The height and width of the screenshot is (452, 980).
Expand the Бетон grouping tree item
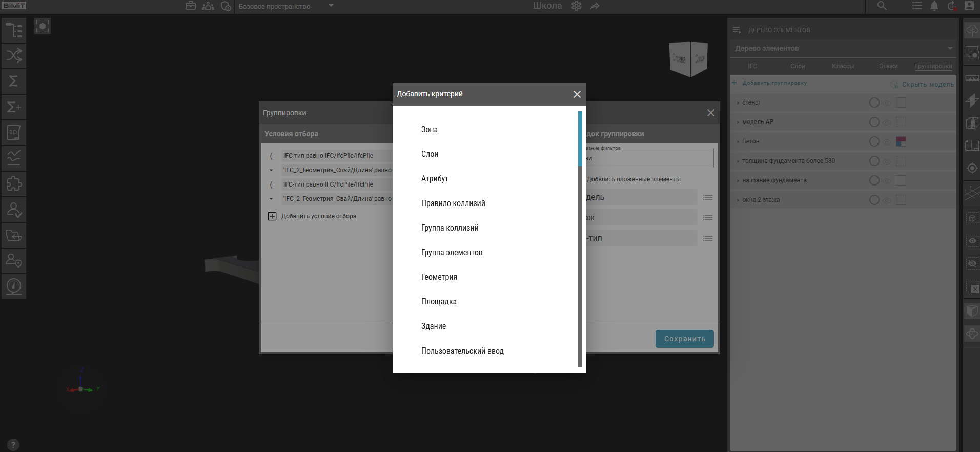[738, 142]
